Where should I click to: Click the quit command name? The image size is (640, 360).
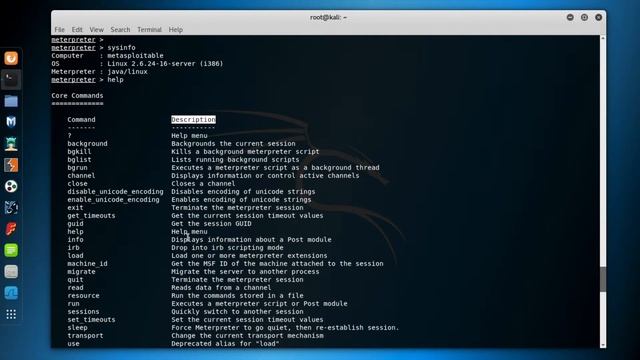[x=76, y=280]
